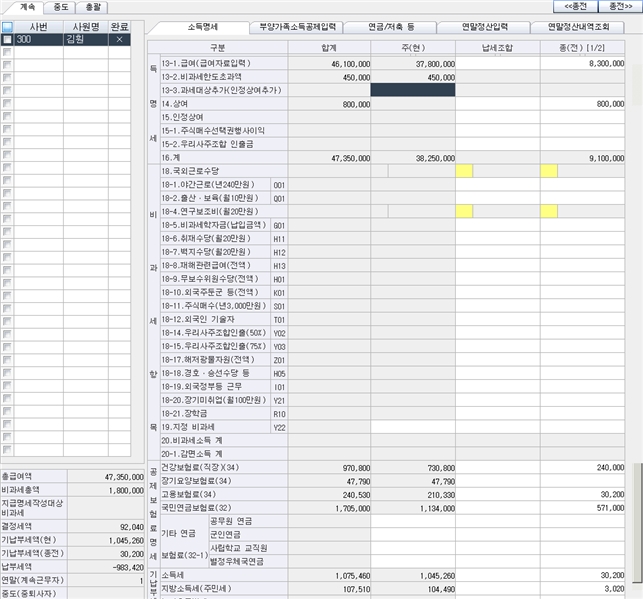Toggle the select-all checkbox in list header
This screenshot has width=643, height=599.
[x=8, y=26]
